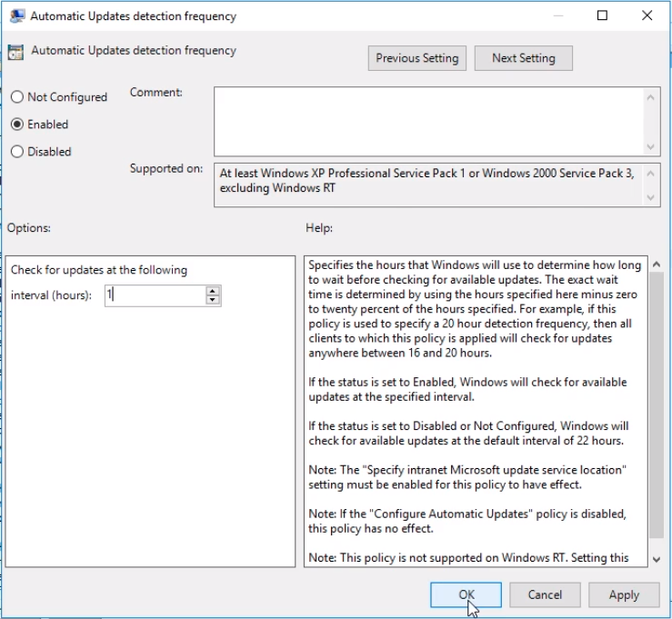Go to Previous Setting
672x619 pixels.
(417, 58)
